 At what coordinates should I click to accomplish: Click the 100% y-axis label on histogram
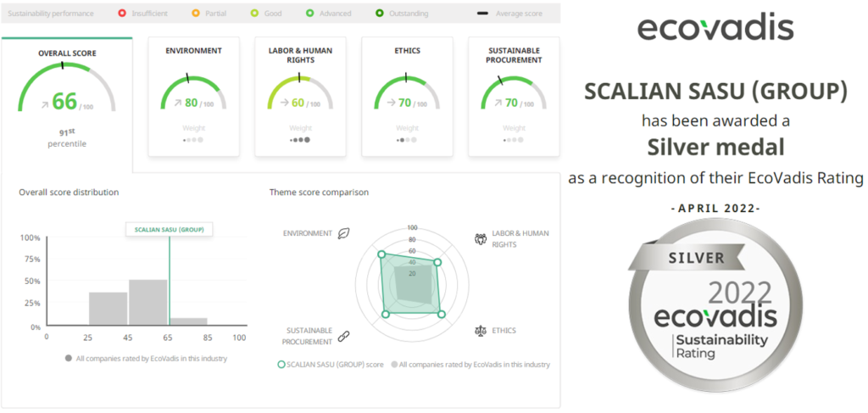coord(30,238)
